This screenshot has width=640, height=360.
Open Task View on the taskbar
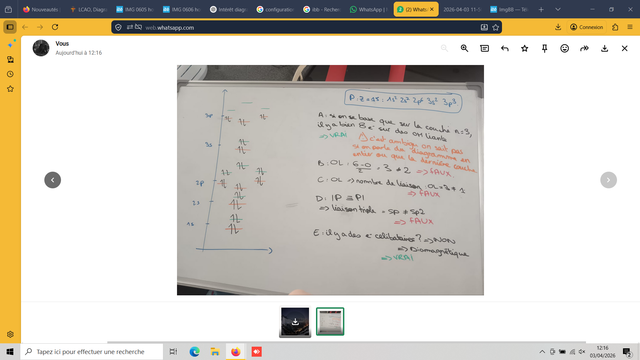173,351
